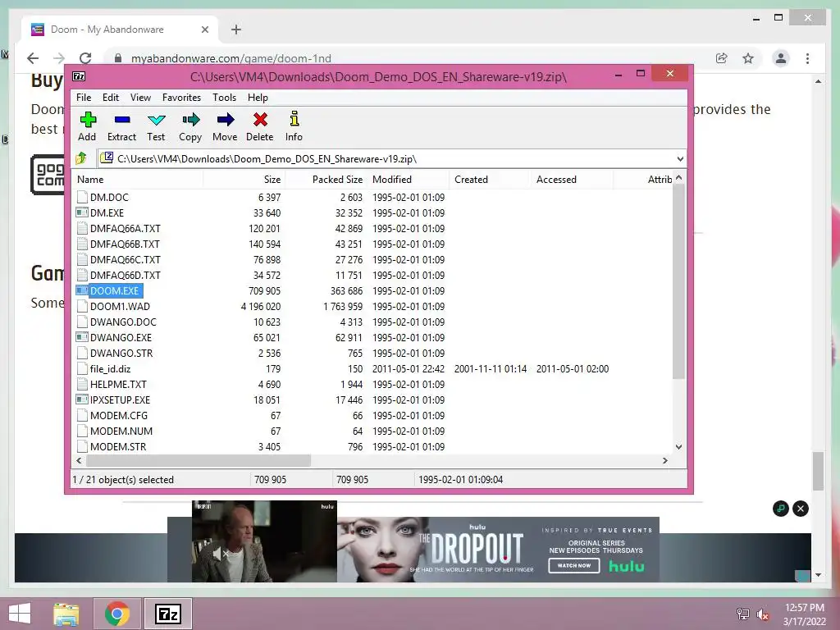The height and width of the screenshot is (630, 840).
Task: Open File Explorer from the taskbar
Action: pos(66,614)
